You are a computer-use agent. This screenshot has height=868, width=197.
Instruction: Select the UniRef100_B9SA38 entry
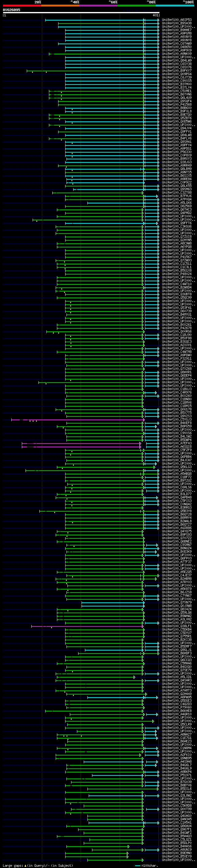[x=176, y=23]
